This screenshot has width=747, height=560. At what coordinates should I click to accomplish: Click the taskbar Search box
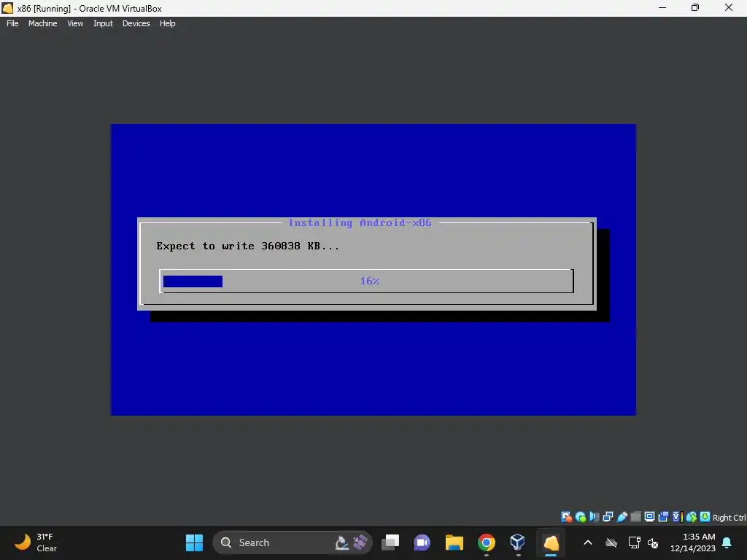[292, 542]
